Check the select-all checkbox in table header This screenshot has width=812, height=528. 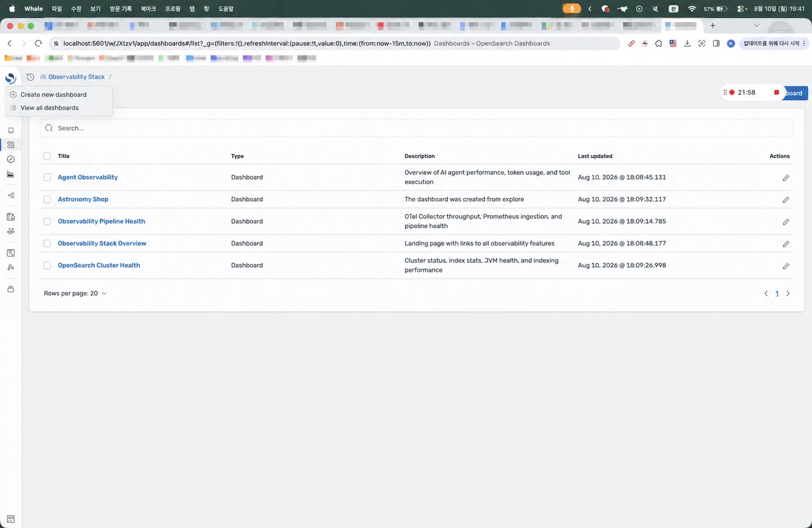(x=47, y=156)
